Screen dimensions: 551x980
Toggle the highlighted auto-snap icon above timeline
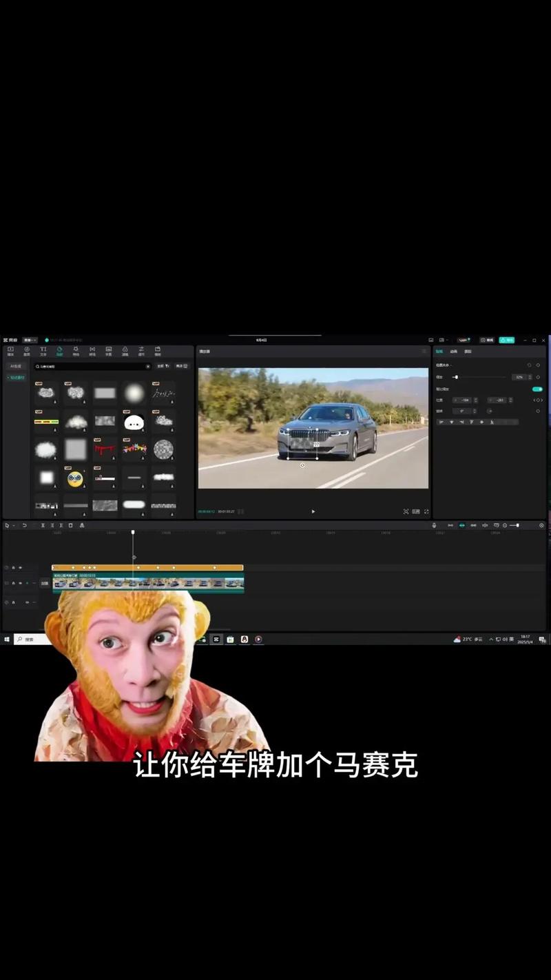point(461,525)
